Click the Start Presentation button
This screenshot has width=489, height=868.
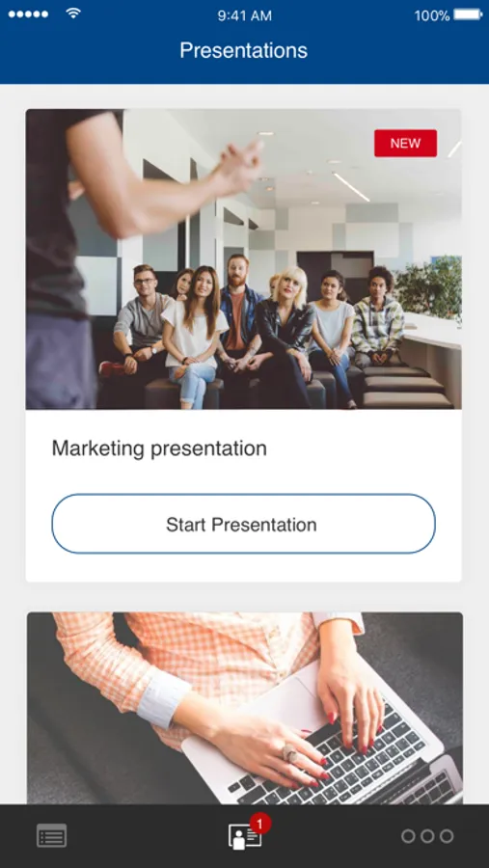pos(244,524)
